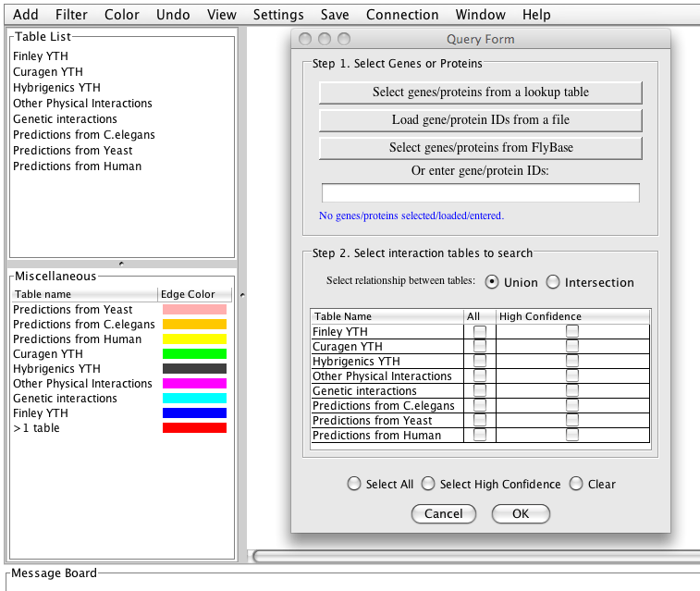Open the Connection menu
This screenshot has height=591, width=700.
(x=402, y=15)
